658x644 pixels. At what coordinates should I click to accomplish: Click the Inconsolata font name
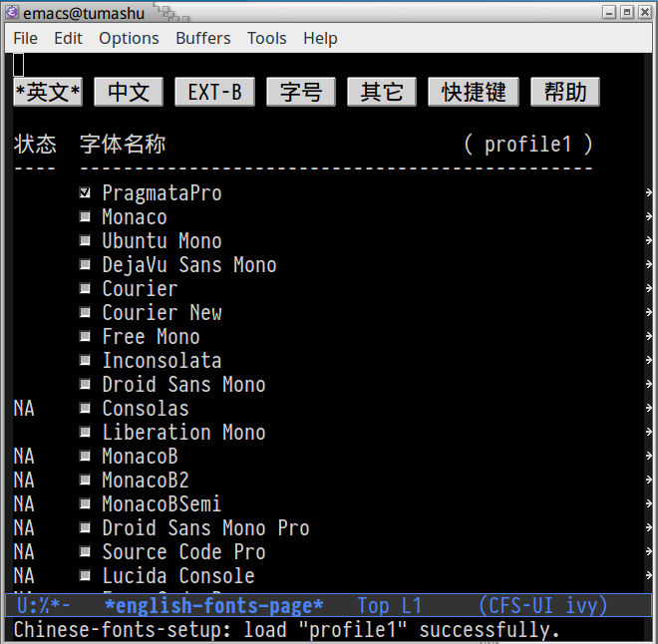tap(162, 361)
